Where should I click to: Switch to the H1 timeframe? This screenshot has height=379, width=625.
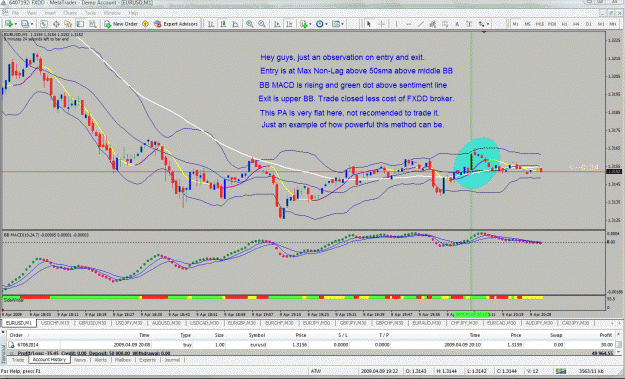[564, 24]
